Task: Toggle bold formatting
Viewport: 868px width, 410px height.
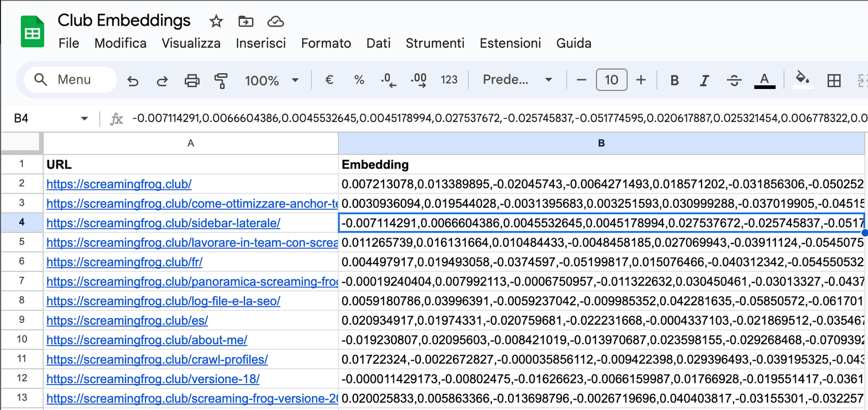Action: (x=674, y=80)
